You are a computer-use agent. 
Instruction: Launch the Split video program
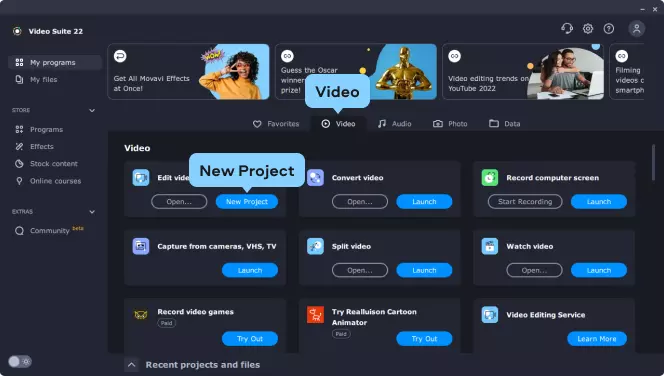point(424,270)
